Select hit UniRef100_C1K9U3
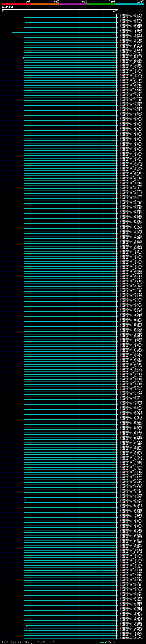The height and width of the screenshot is (644, 146). pyautogui.click(x=131, y=196)
